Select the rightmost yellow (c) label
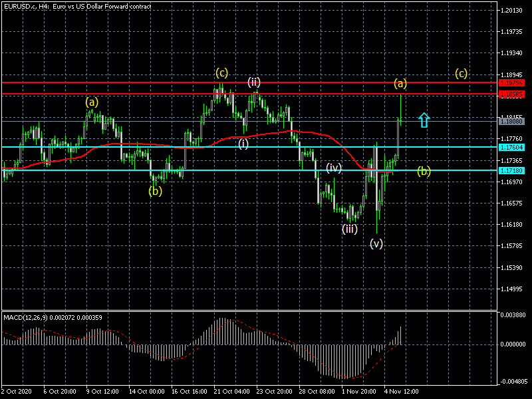This screenshot has width=532, height=399. tap(461, 73)
